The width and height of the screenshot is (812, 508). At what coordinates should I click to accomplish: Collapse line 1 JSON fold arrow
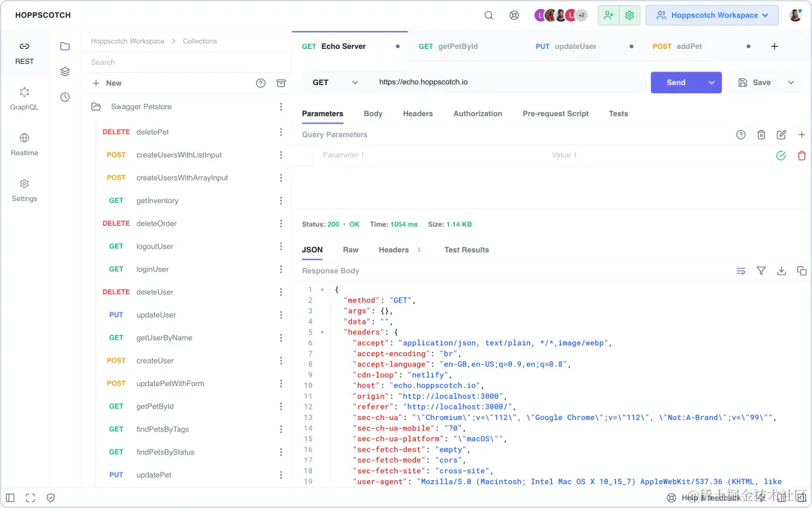322,290
